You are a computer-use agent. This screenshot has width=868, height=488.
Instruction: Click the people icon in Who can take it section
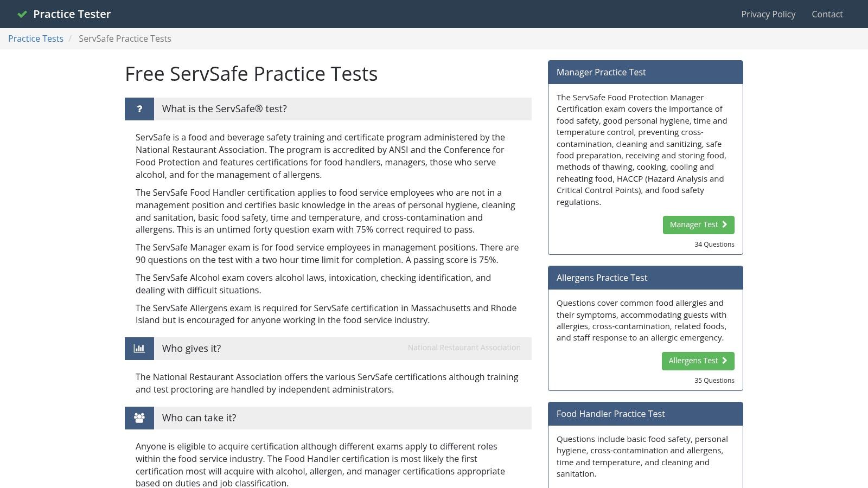[x=139, y=418]
